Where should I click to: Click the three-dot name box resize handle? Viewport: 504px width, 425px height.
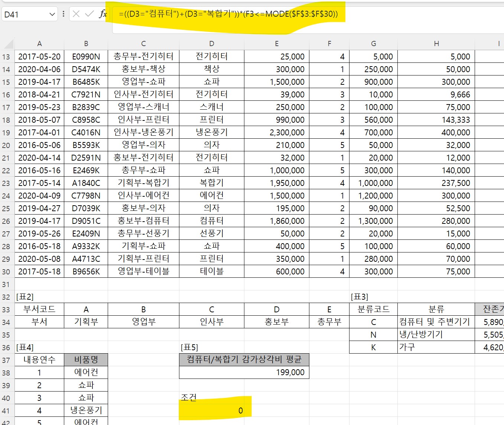click(64, 14)
